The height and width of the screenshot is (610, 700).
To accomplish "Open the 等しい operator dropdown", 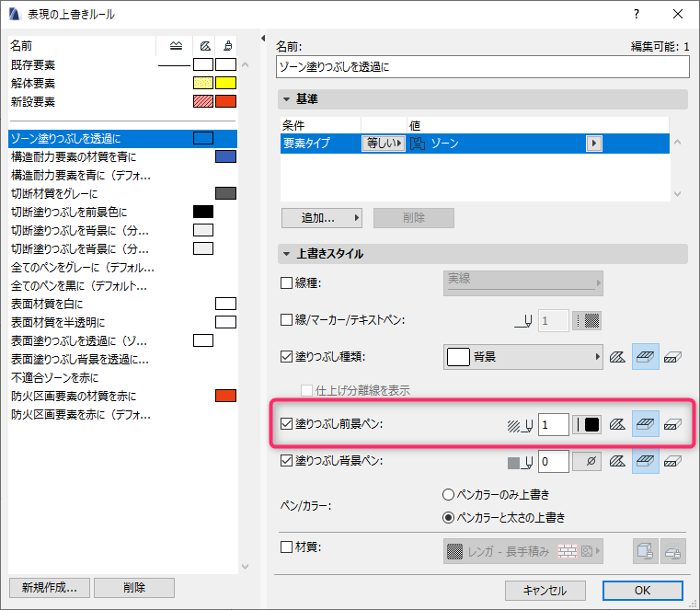I will pyautogui.click(x=384, y=144).
